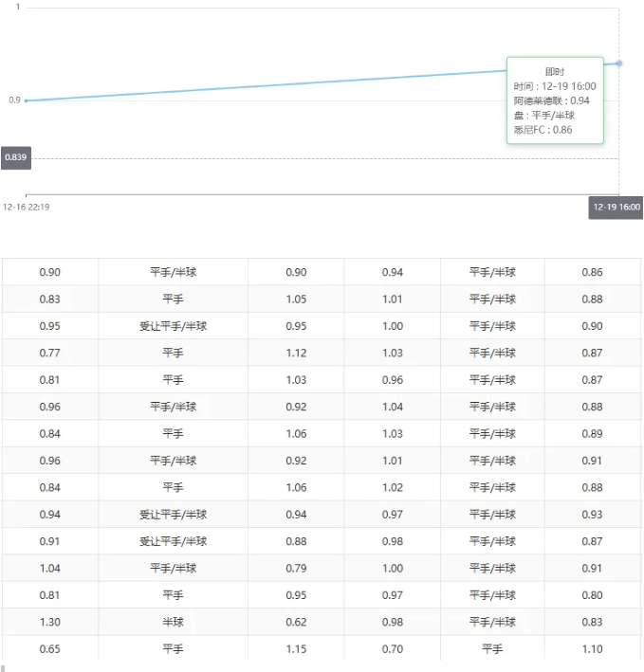Viewport: 644px width, 672px height.
Task: Click the 1.10 odds cell
Action: pyautogui.click(x=592, y=649)
